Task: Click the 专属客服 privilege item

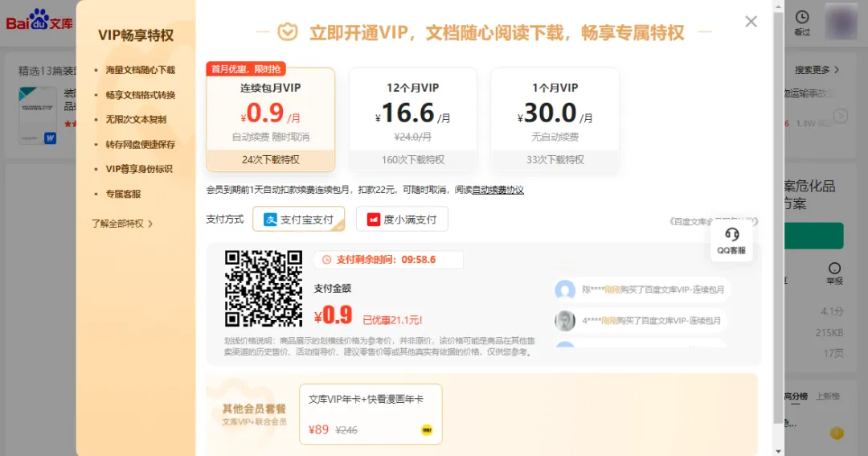Action: click(x=123, y=194)
